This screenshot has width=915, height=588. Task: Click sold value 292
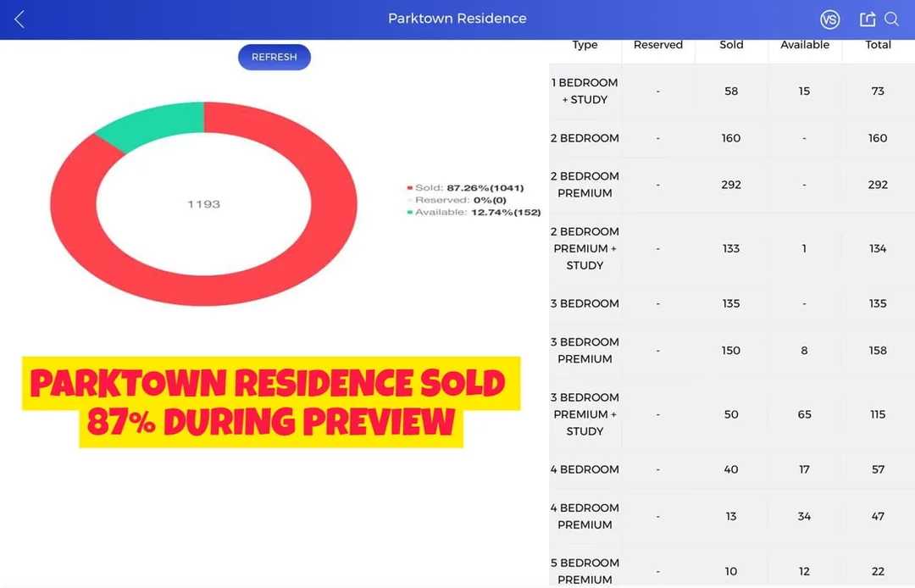click(731, 185)
